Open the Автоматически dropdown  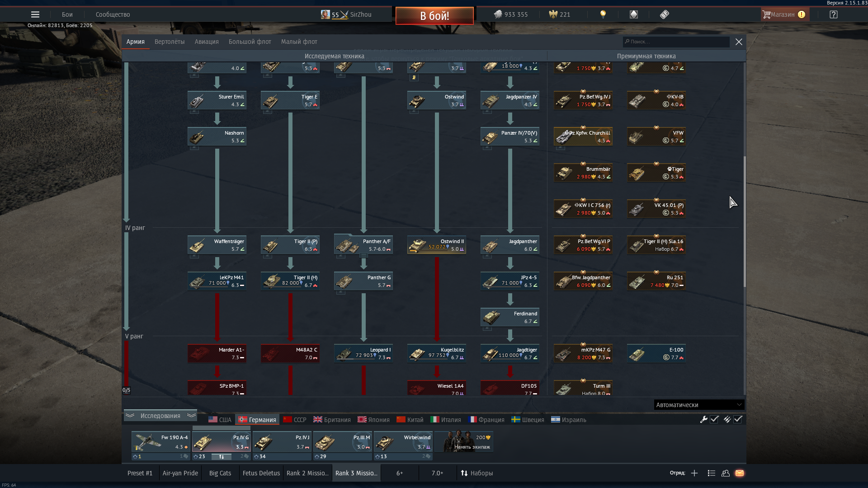click(x=699, y=405)
